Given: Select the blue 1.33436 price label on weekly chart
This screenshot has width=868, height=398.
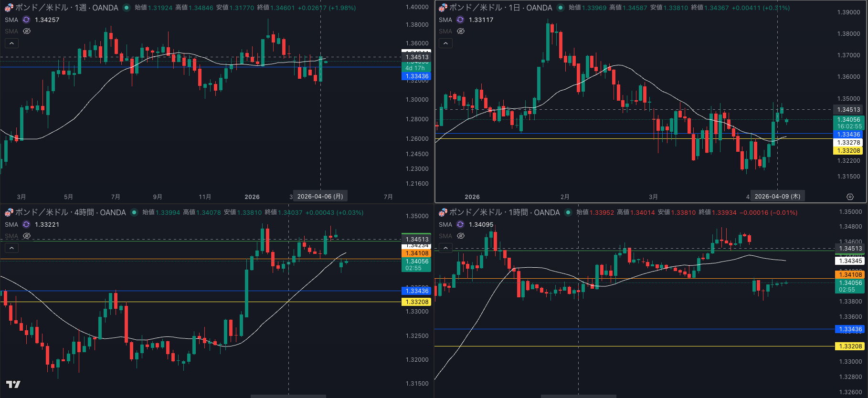Looking at the screenshot, I should coord(417,76).
